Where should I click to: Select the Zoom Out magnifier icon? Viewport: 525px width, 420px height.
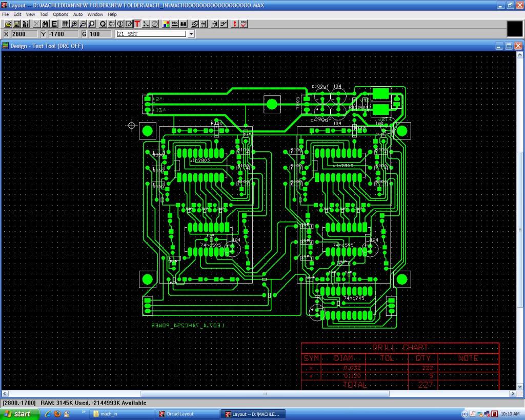pyautogui.click(x=83, y=24)
